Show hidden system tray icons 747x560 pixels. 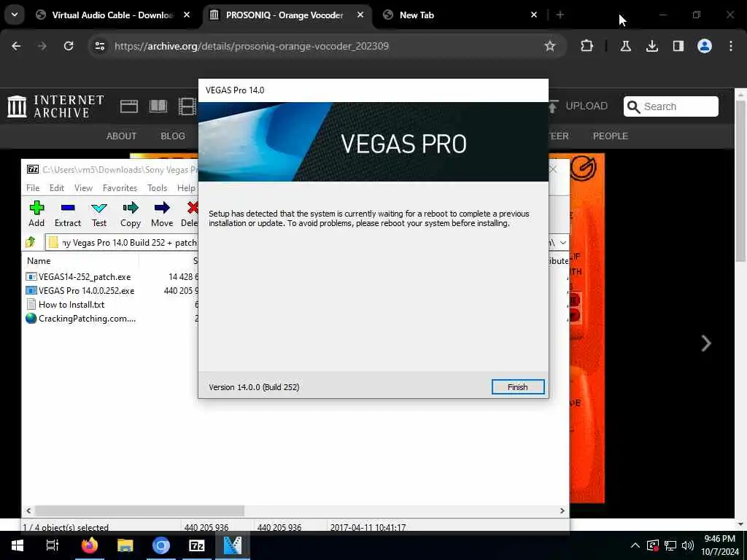(x=635, y=545)
